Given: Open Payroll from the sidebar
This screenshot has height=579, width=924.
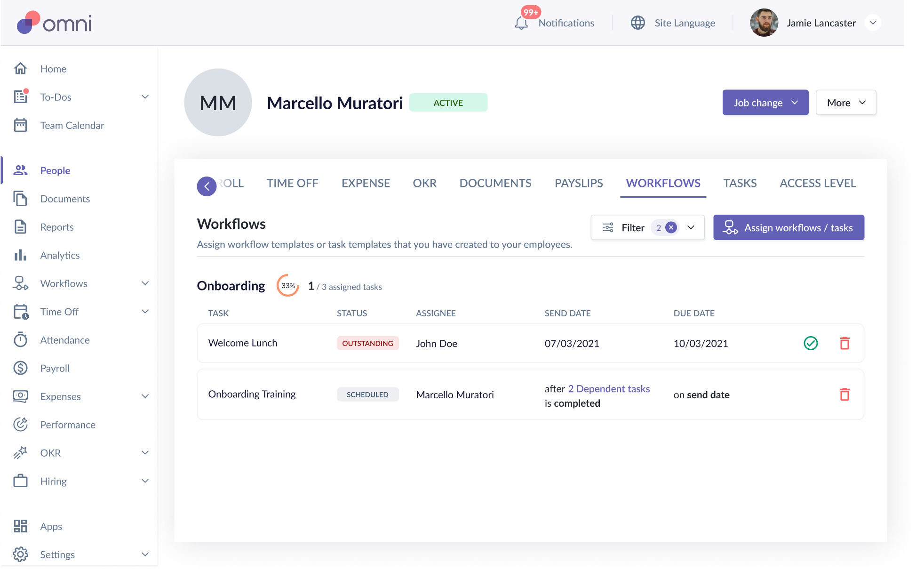Looking at the screenshot, I should click(x=55, y=368).
